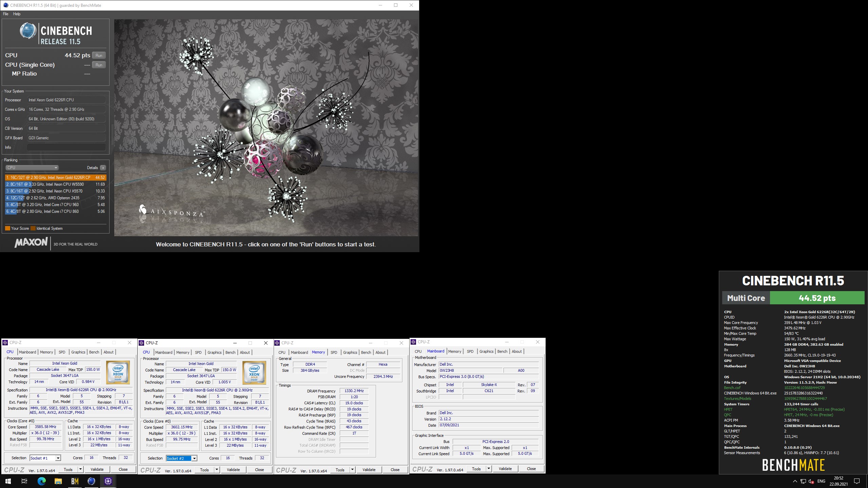The height and width of the screenshot is (488, 868).
Task: Show hidden system tray icons
Action: point(795,481)
